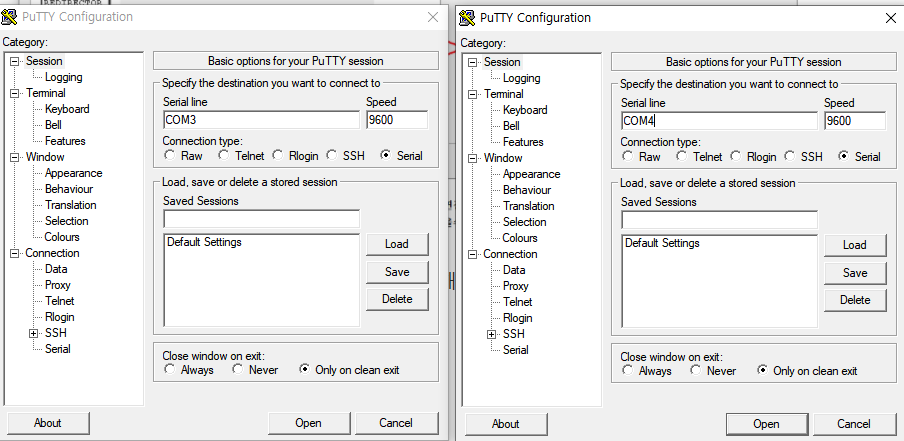Click Save button in right window

(x=854, y=273)
